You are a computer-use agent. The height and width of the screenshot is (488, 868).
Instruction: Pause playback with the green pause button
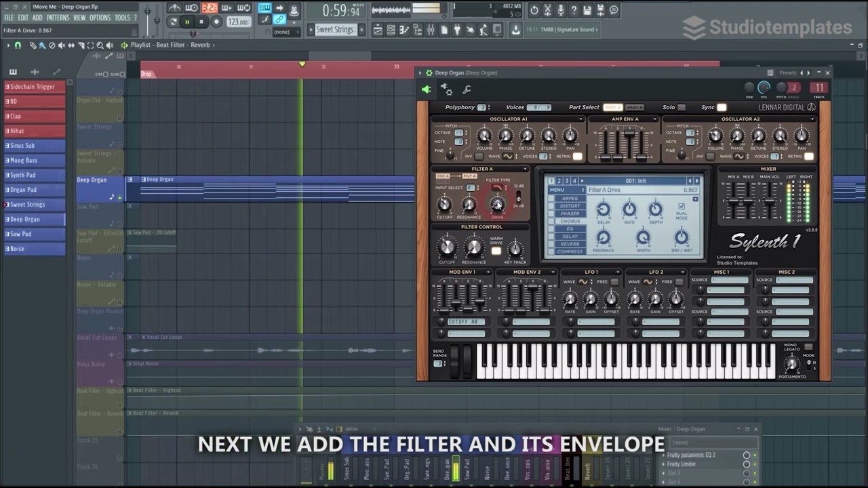coord(187,22)
